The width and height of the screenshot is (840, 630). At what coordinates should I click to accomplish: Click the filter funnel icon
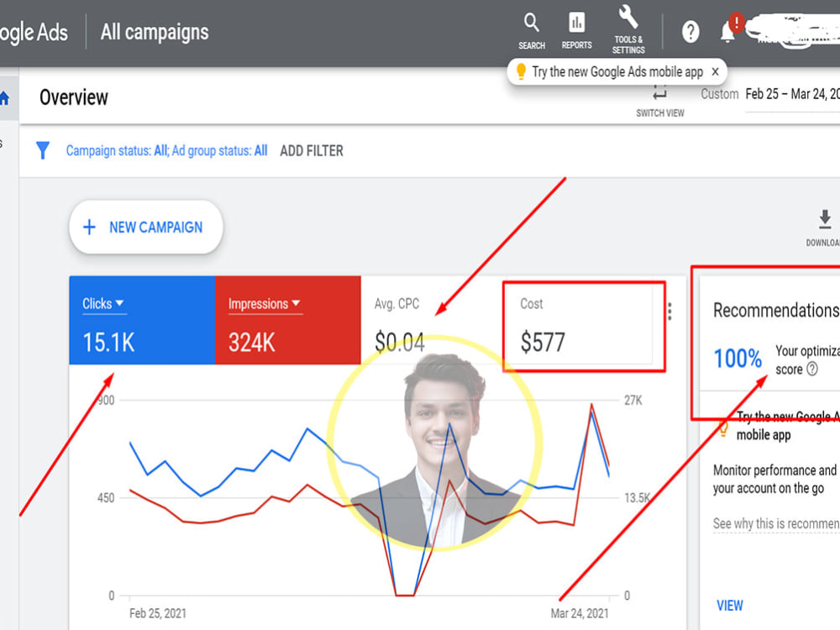[x=42, y=150]
